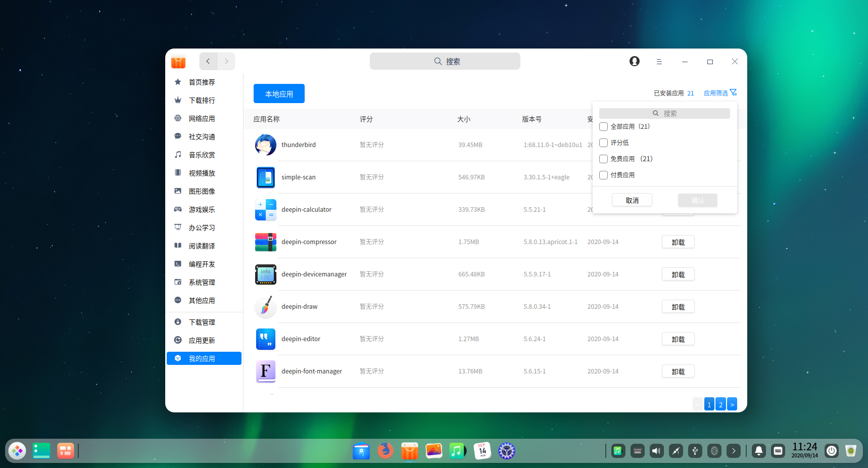Click the deepin-compressor app icon
Screen dimensions: 868x468
click(266, 242)
